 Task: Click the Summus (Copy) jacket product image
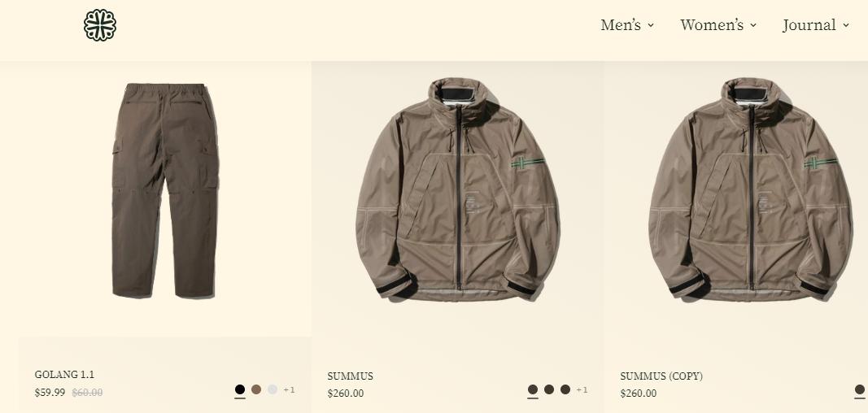click(750, 189)
